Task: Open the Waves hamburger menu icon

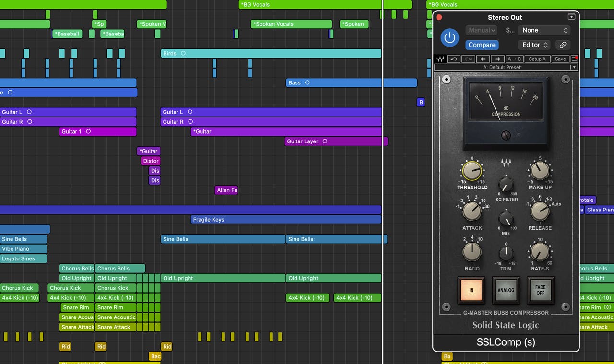Action: pos(574,59)
